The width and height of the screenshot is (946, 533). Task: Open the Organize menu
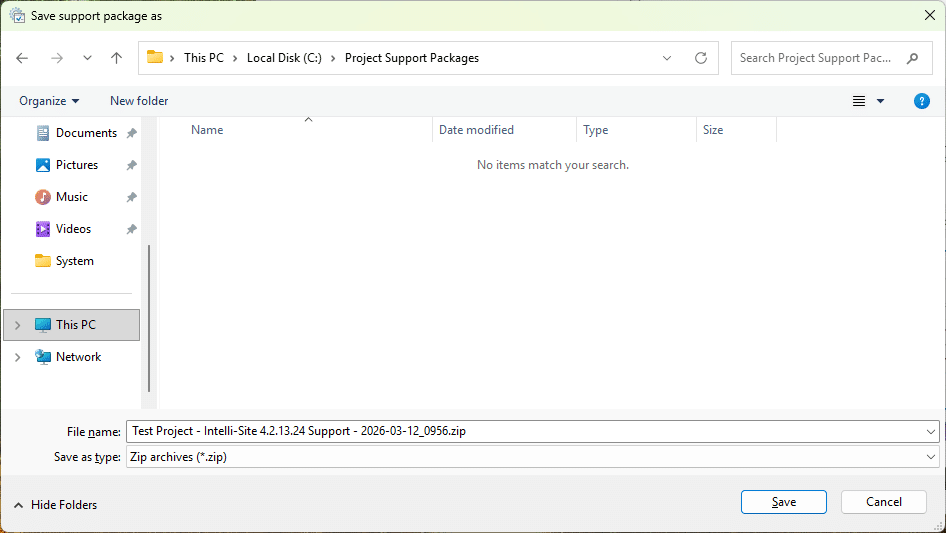point(49,101)
